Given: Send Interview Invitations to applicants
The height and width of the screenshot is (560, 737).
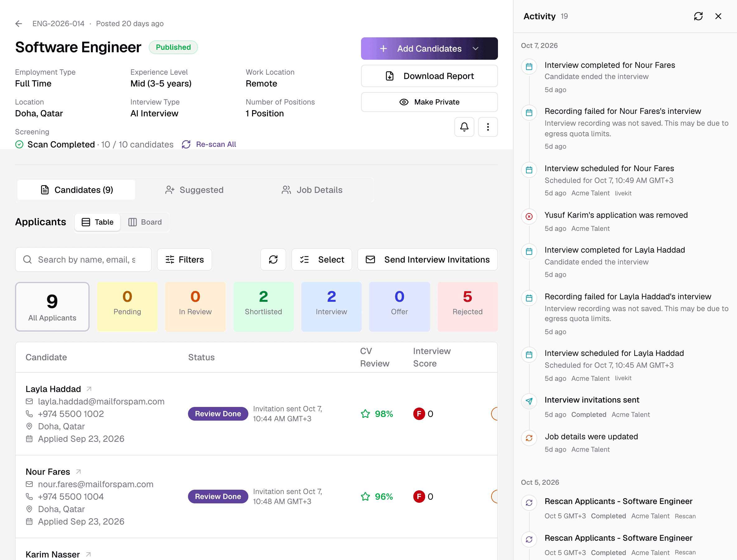Looking at the screenshot, I should click(428, 260).
